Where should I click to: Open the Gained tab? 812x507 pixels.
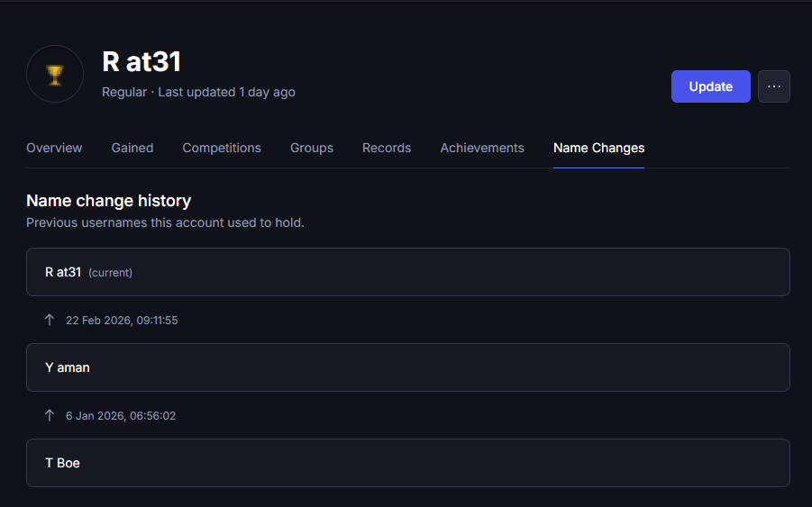(x=132, y=148)
